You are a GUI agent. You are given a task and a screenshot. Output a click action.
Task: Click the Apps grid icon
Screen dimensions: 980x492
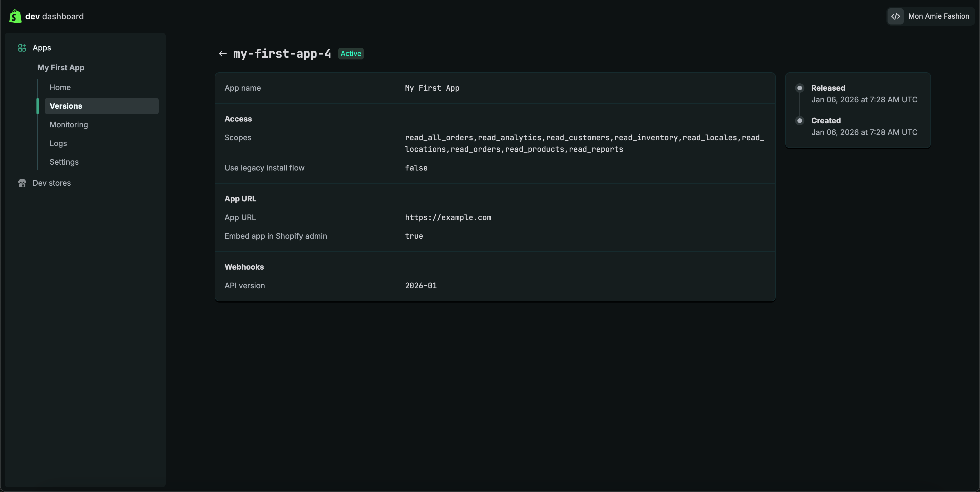[x=22, y=48]
